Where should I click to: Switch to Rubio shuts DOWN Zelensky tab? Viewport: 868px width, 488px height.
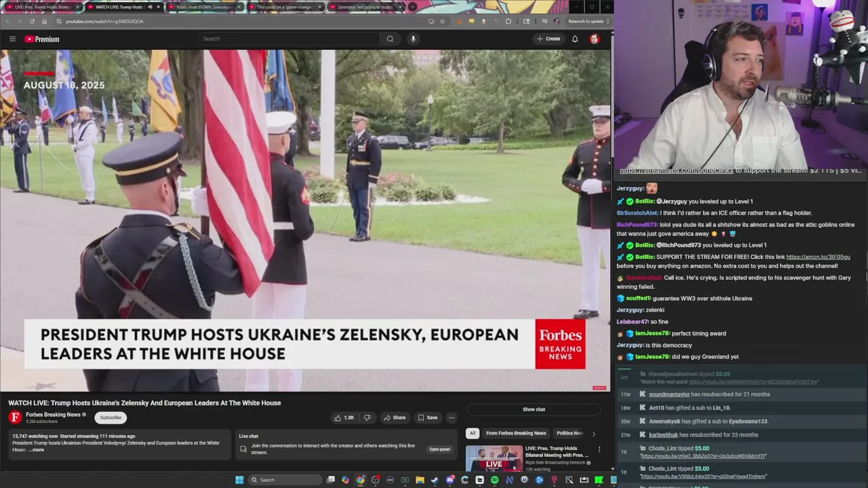pos(203,7)
